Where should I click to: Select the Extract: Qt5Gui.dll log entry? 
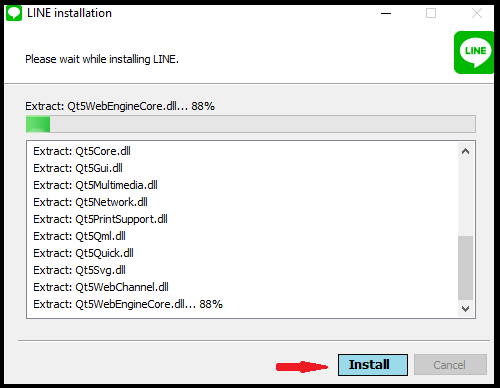point(78,168)
